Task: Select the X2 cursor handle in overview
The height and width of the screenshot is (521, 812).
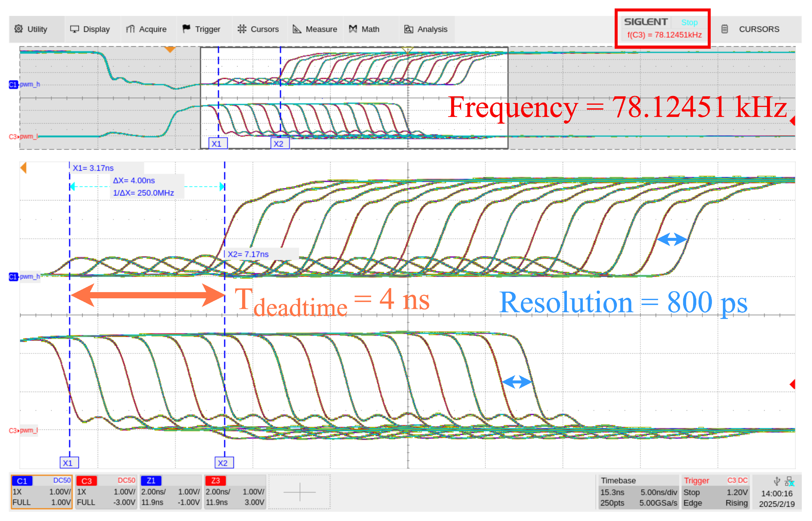Action: pos(280,144)
